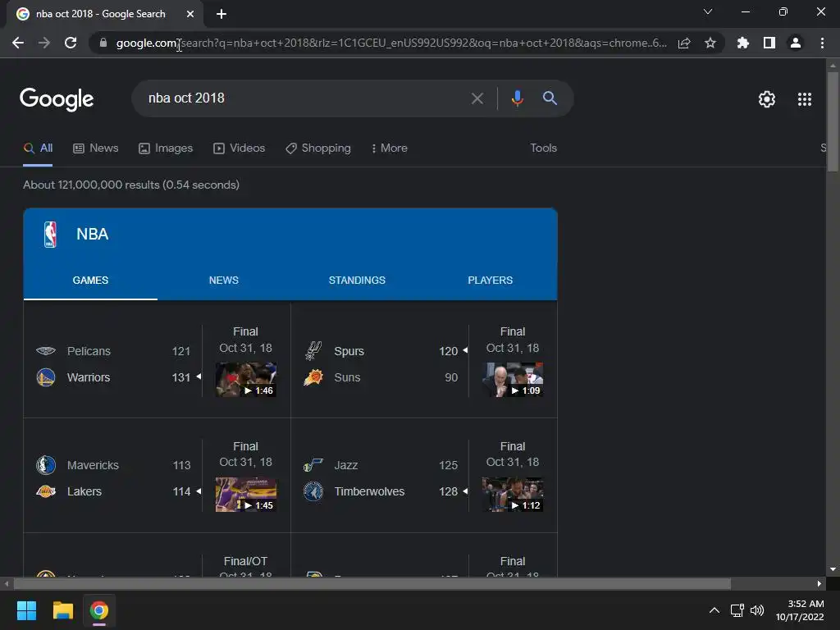Click the Lakers score 114
This screenshot has height=630, width=840.
tap(181, 491)
